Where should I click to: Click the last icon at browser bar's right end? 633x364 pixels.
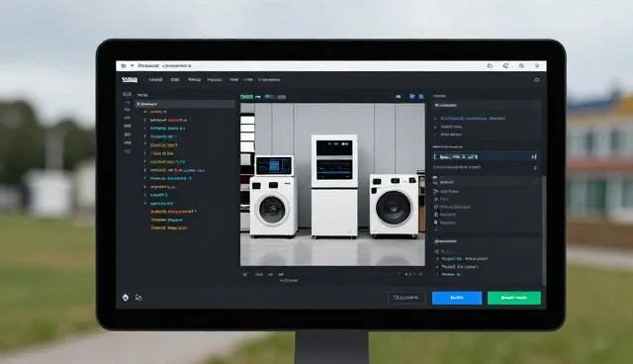[x=537, y=65]
